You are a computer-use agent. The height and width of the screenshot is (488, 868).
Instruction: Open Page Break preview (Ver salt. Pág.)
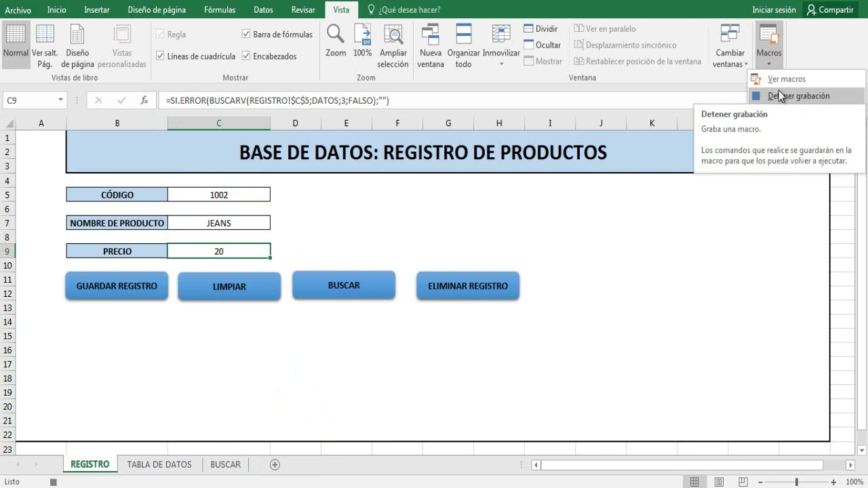tap(45, 45)
